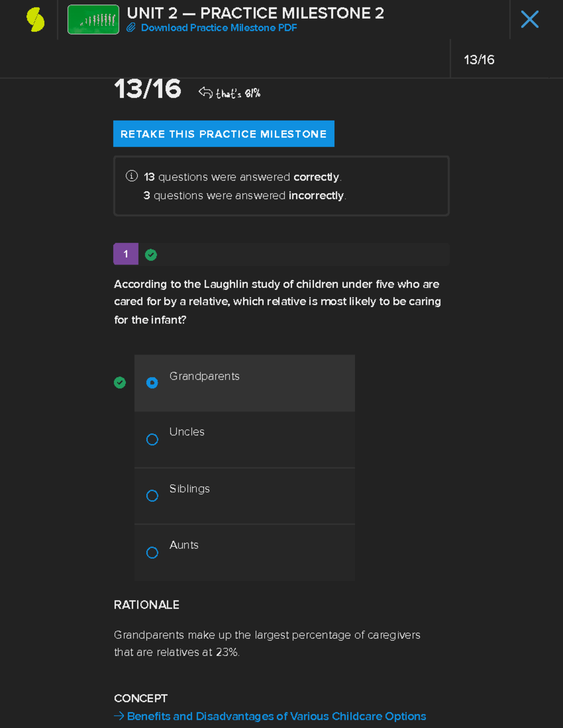Click the paperclip icon beside Download
Image resolution: width=563 pixels, height=728 pixels.
click(x=131, y=28)
